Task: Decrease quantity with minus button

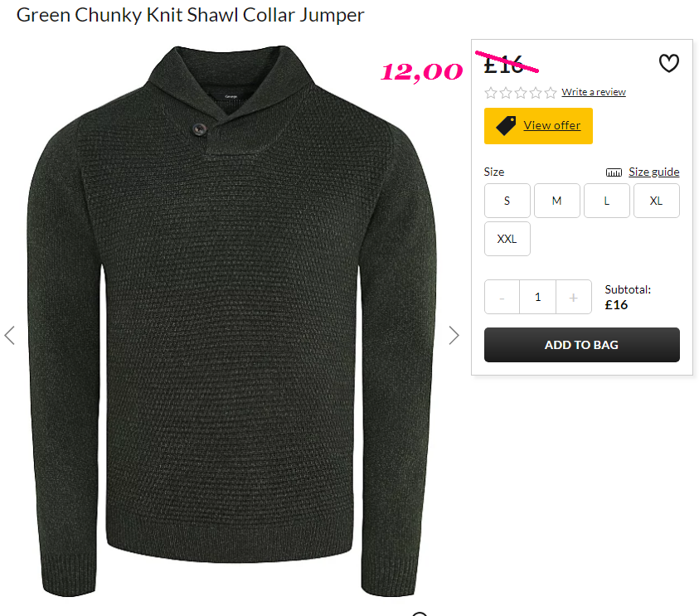Action: coord(502,297)
